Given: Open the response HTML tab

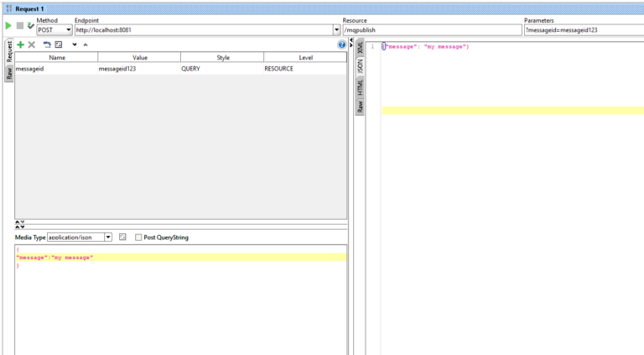Looking at the screenshot, I should (x=361, y=87).
